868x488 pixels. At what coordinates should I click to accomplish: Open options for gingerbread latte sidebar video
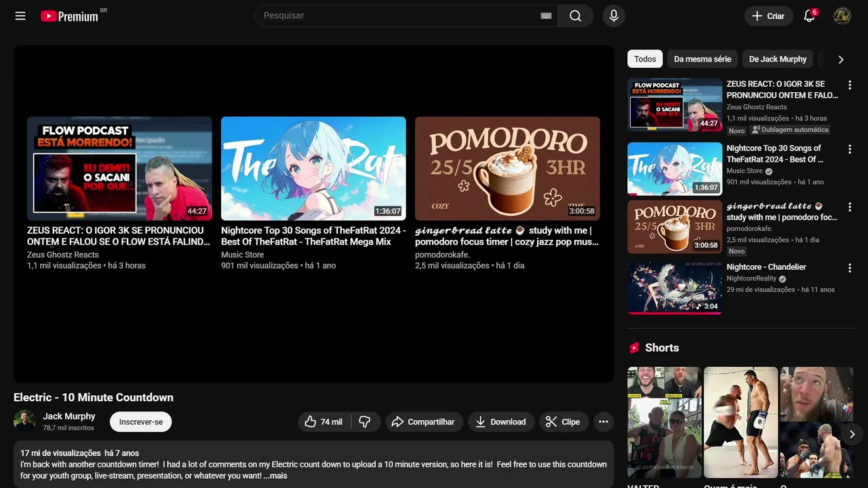click(850, 207)
